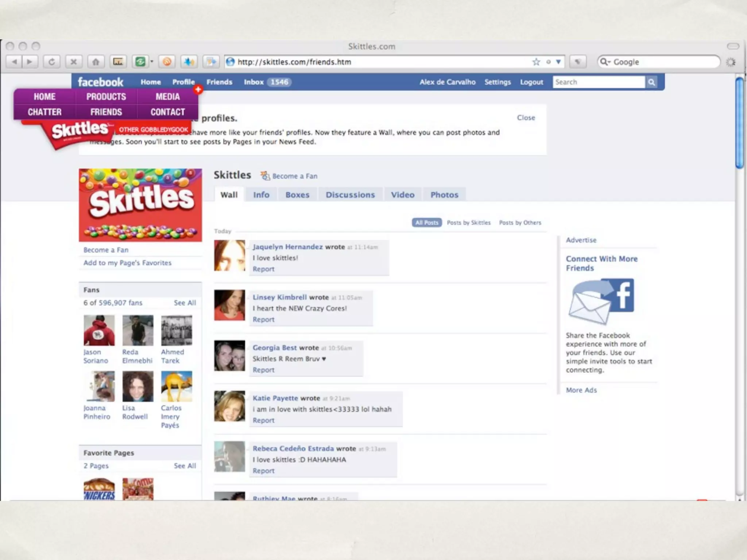Image resolution: width=747 pixels, height=560 pixels.
Task: Report Linsey Kimbrell's wall post
Action: [x=263, y=319]
